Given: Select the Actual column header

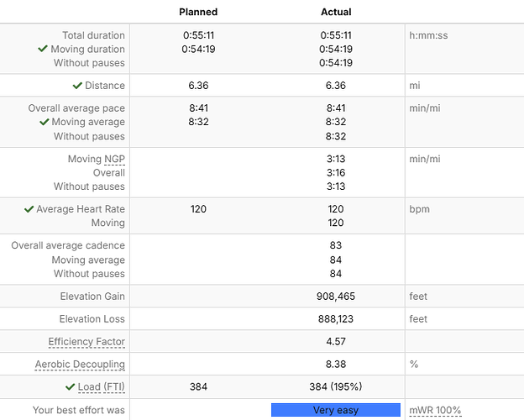Looking at the screenshot, I should tap(336, 12).
